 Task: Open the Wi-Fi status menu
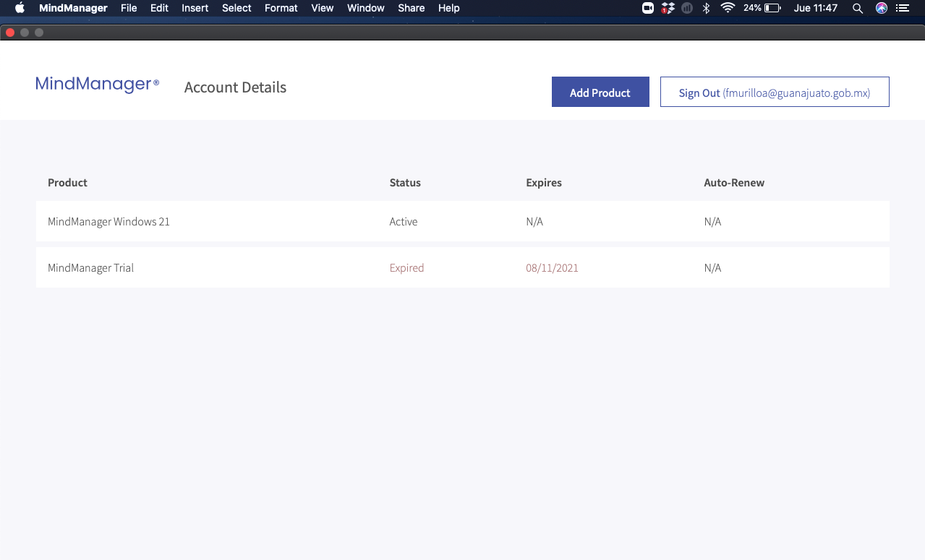(728, 8)
